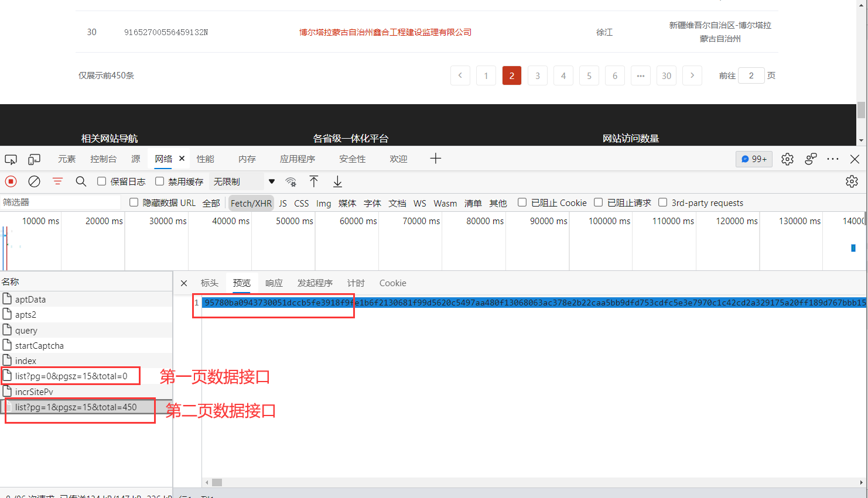Switch to Console tab
The height and width of the screenshot is (498, 868).
click(x=103, y=159)
